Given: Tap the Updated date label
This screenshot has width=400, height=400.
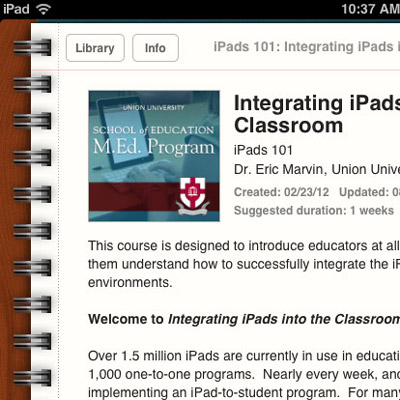Looking at the screenshot, I should [369, 192].
